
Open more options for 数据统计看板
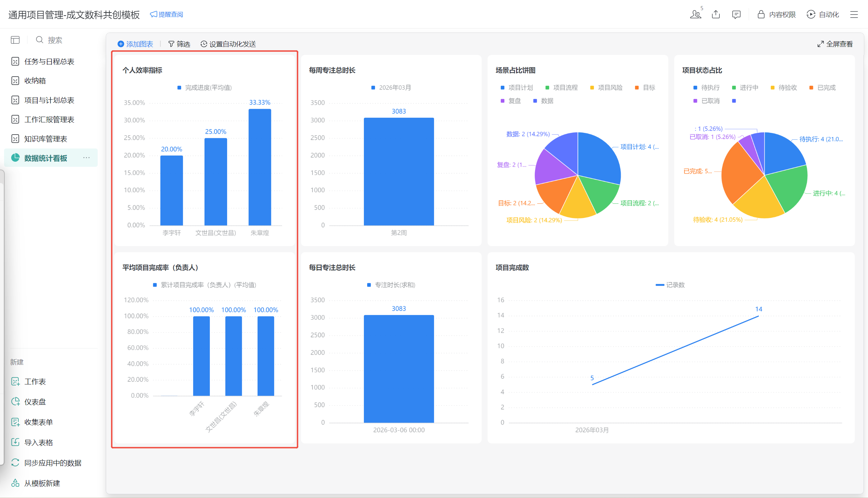click(86, 158)
